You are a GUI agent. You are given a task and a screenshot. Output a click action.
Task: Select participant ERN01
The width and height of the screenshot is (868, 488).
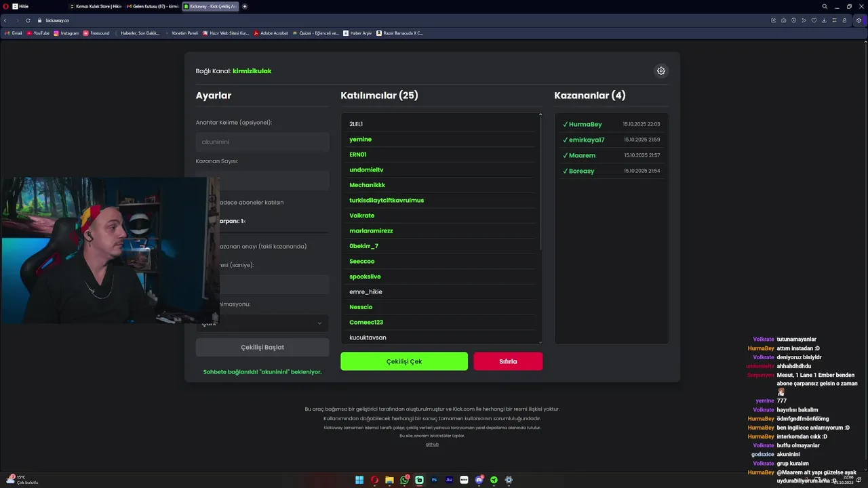[441, 155]
